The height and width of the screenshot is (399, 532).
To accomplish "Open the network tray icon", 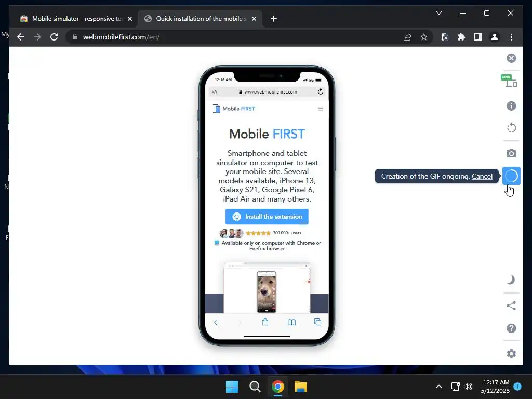I will point(455,387).
